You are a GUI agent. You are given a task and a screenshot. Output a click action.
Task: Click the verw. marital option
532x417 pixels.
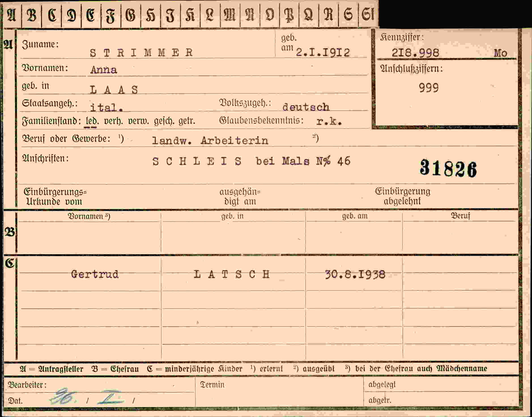pos(138,121)
